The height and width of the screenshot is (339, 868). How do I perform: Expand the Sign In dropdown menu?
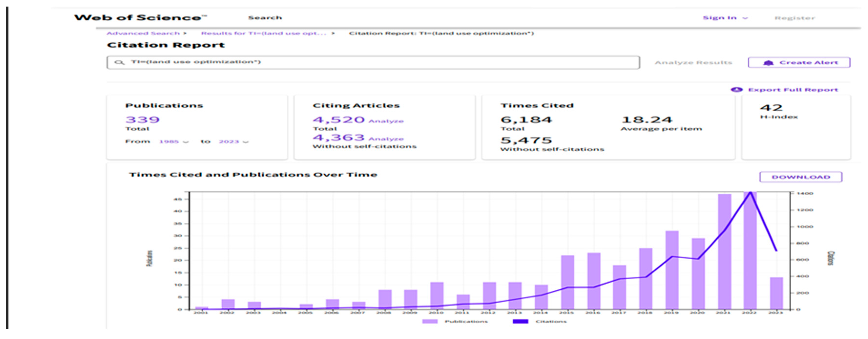tap(725, 18)
